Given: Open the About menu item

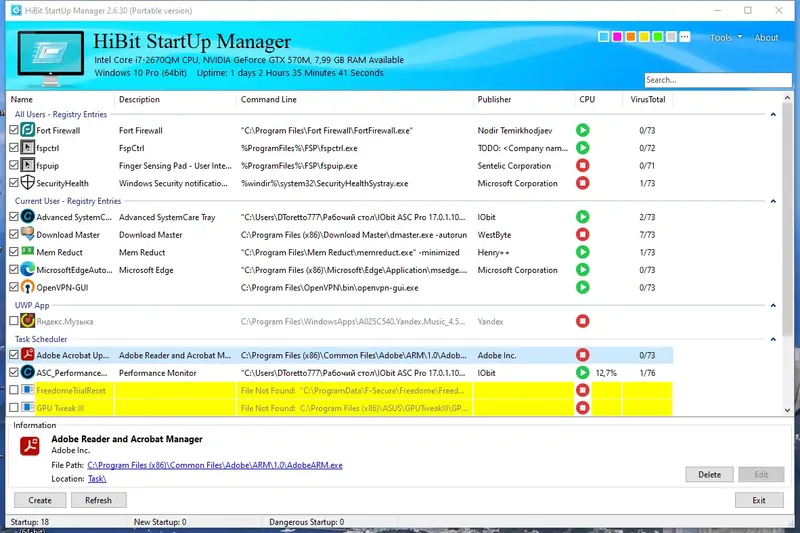Looking at the screenshot, I should (x=766, y=38).
